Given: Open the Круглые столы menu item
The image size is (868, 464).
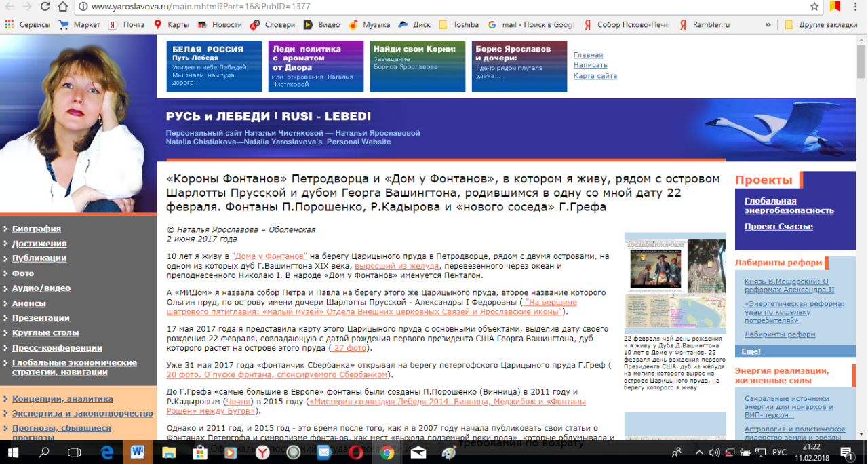Looking at the screenshot, I should click(x=45, y=333).
